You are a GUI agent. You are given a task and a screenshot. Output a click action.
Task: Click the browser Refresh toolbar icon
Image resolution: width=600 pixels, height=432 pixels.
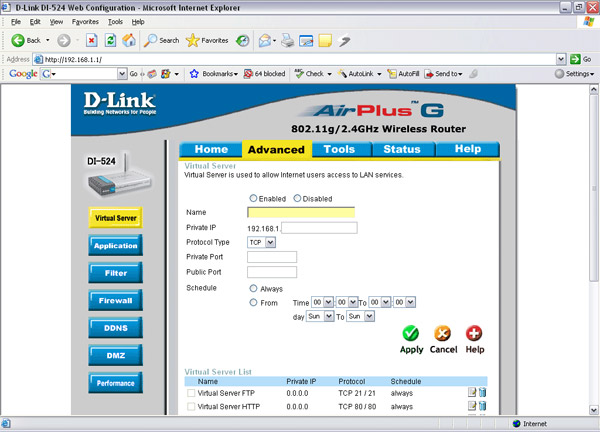pyautogui.click(x=110, y=41)
